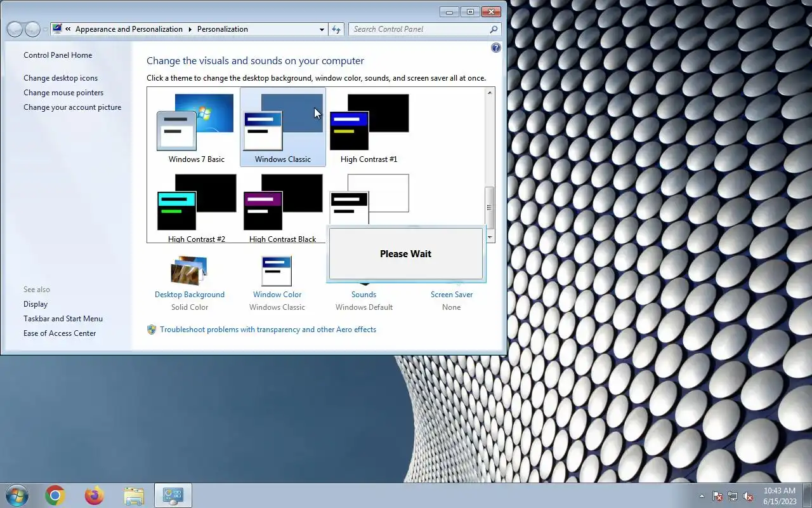Choose the High Contrast #2 theme
Viewport: 812px width, 508px height.
(x=196, y=208)
